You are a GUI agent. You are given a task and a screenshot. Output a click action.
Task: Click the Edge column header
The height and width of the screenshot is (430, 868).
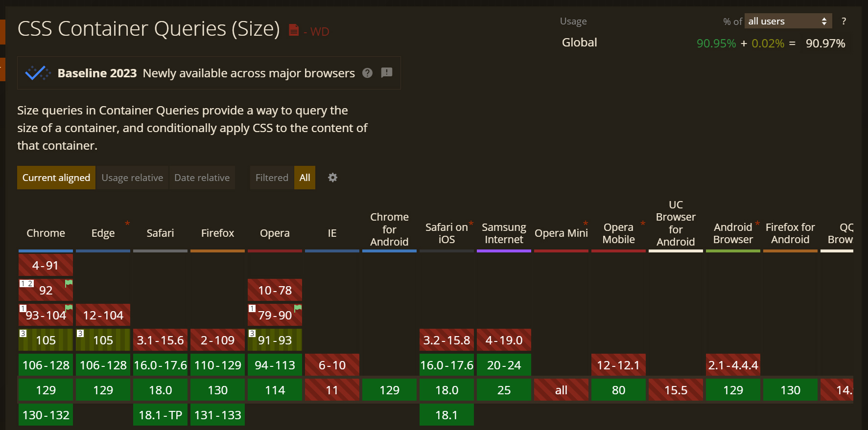[x=103, y=233]
